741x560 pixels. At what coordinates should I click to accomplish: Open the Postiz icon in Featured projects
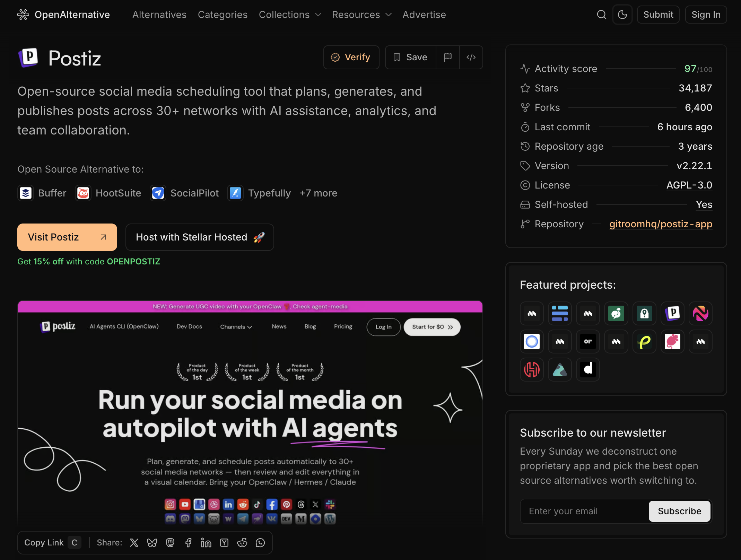672,313
